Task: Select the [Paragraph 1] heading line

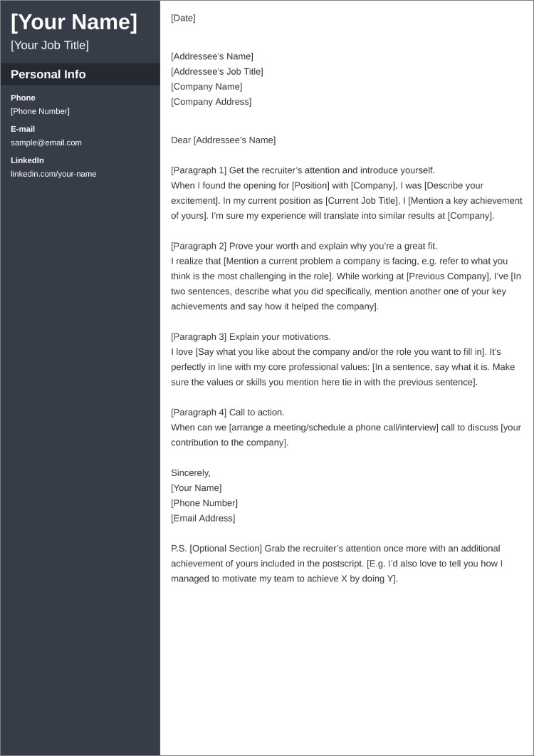Action: click(303, 171)
